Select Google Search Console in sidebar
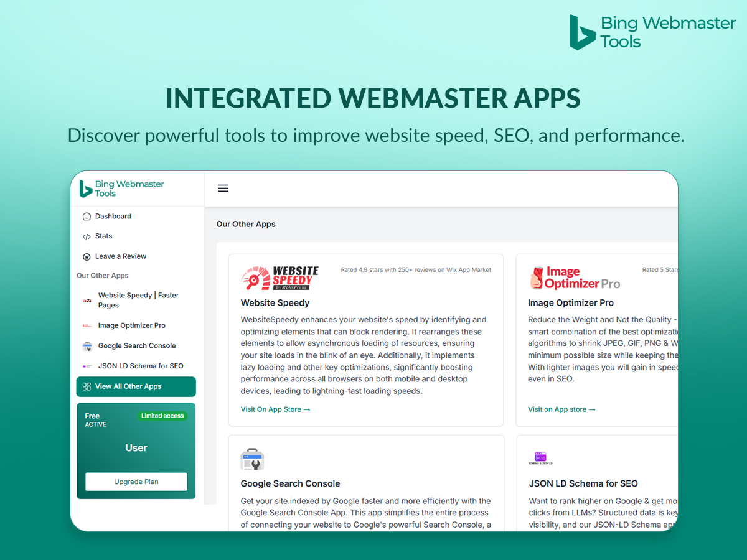 [x=136, y=346]
